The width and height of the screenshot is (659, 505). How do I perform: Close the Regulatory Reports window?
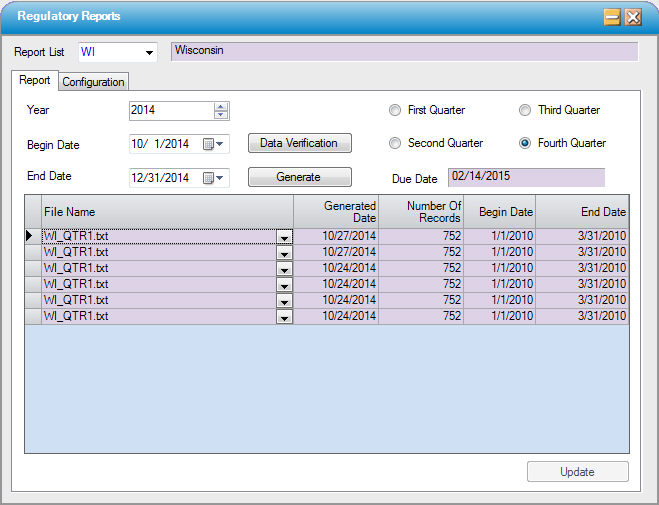tap(632, 17)
